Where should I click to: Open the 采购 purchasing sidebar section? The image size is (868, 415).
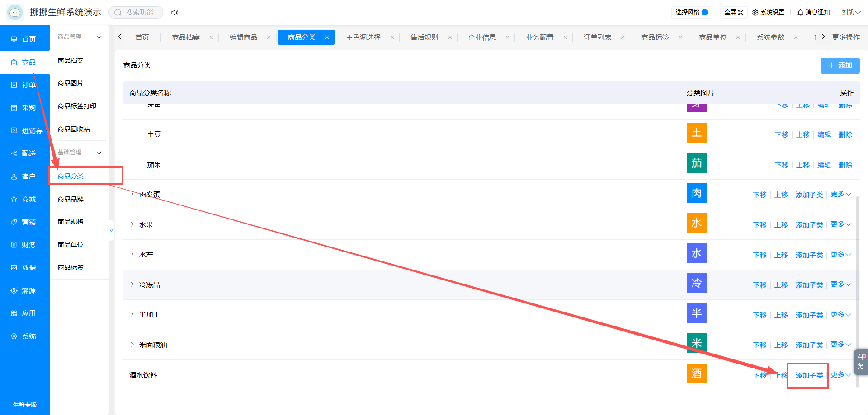[24, 108]
